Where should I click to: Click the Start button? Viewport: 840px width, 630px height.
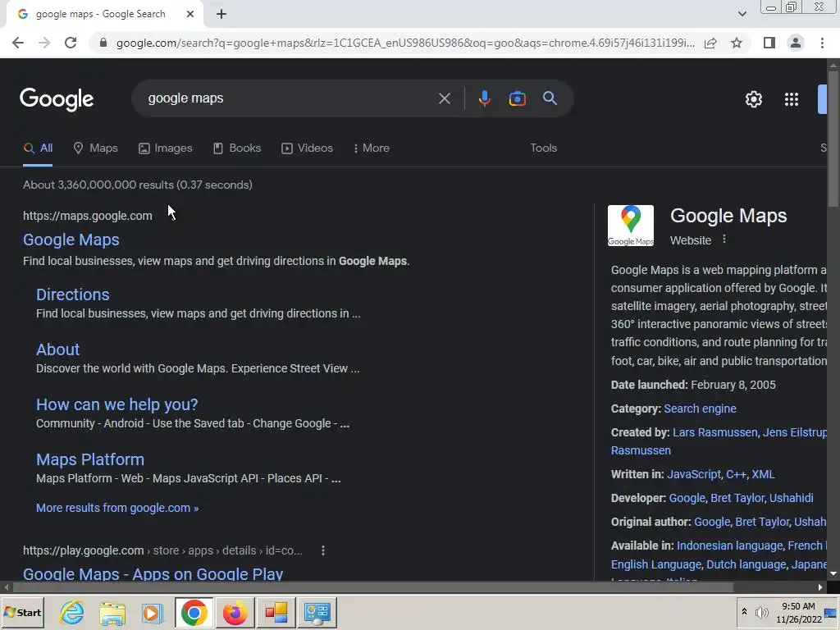22,612
